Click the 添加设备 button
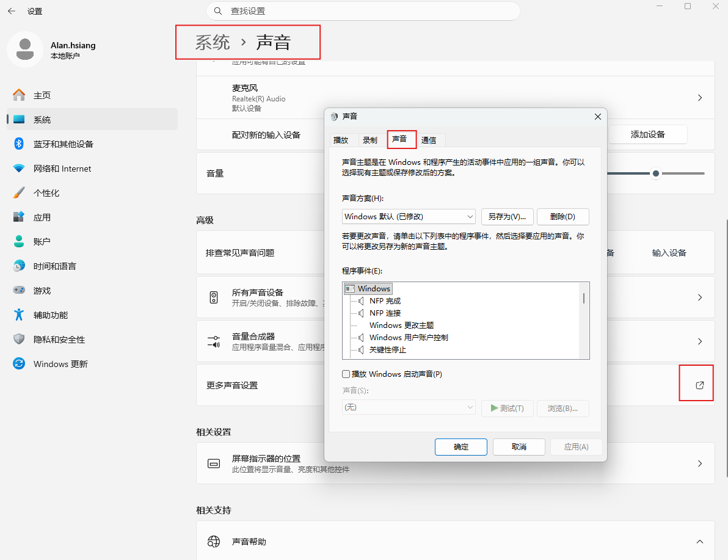Screen dimensions: 728x560 pos(647,134)
